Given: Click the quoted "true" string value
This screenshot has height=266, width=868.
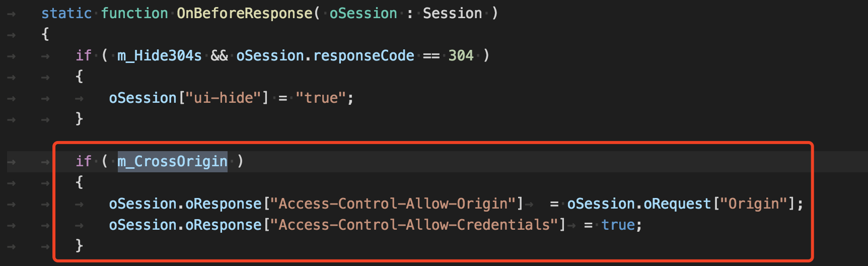Looking at the screenshot, I should coord(321,98).
